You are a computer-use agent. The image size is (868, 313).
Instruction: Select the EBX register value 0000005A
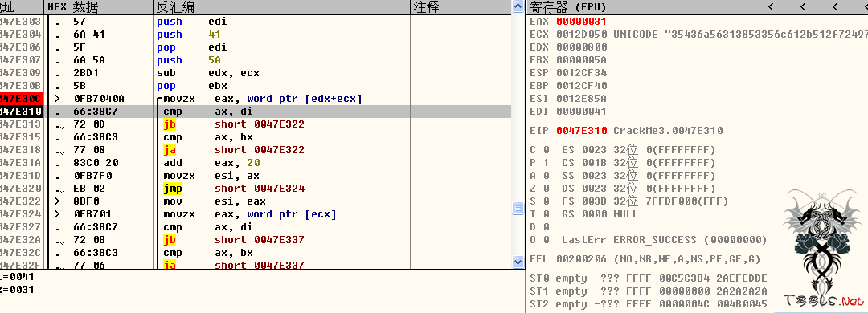581,59
